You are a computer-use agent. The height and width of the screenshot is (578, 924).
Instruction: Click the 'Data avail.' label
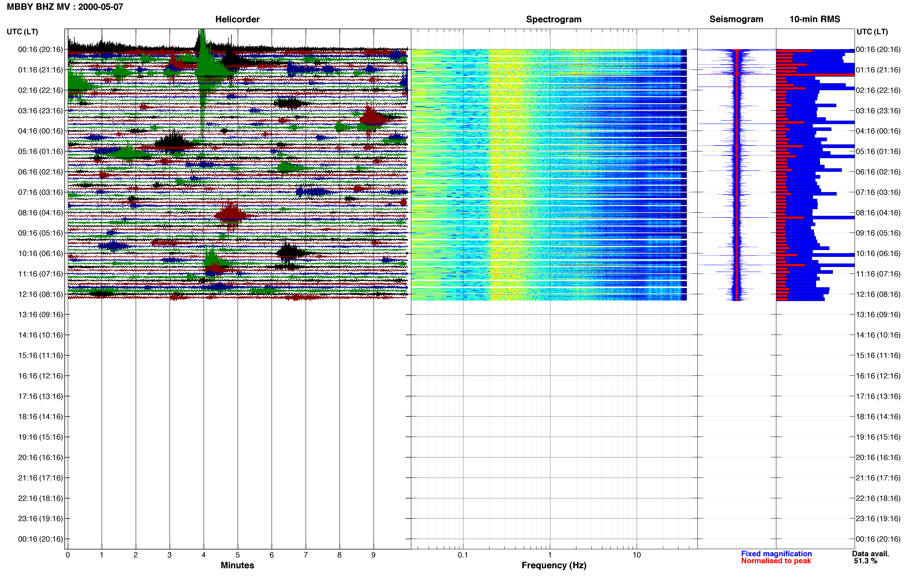870,554
